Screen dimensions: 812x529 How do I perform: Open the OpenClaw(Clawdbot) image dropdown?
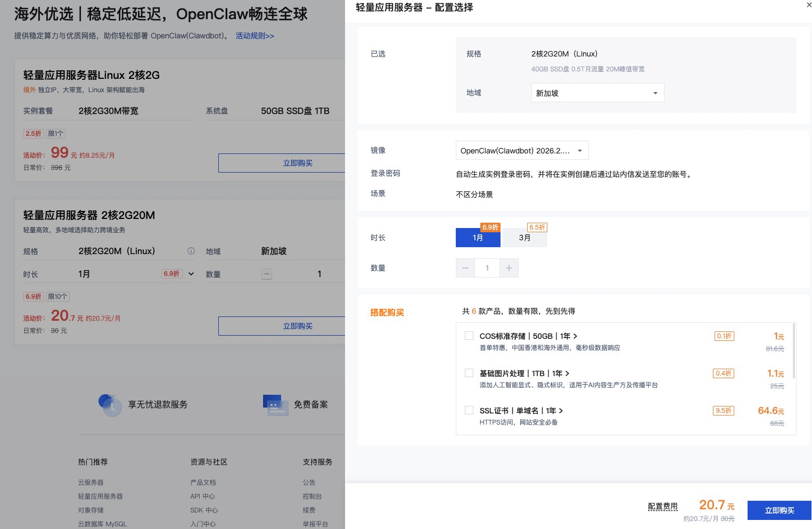[522, 151]
